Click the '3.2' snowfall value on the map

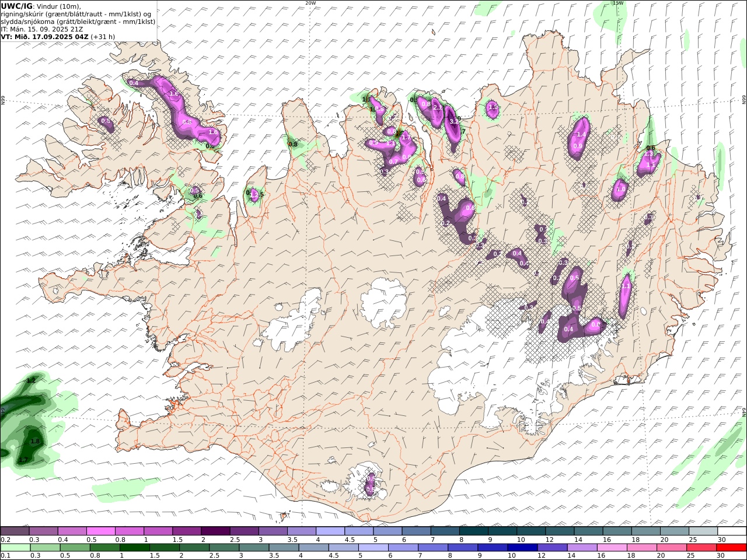pos(455,121)
